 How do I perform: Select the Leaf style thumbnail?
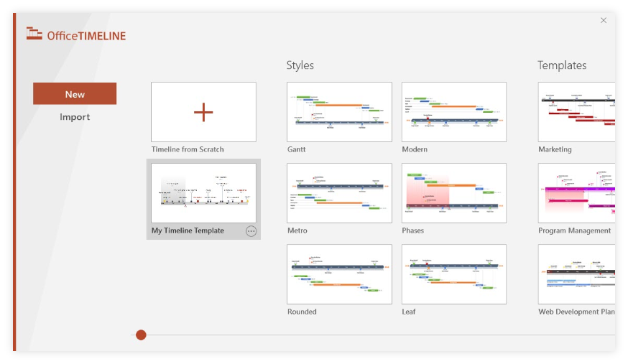click(x=454, y=274)
